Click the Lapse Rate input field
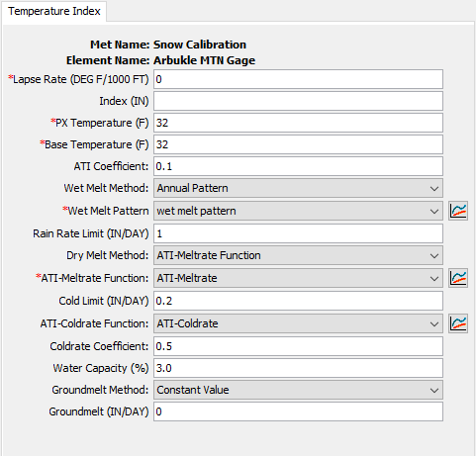The height and width of the screenshot is (456, 476). click(298, 79)
